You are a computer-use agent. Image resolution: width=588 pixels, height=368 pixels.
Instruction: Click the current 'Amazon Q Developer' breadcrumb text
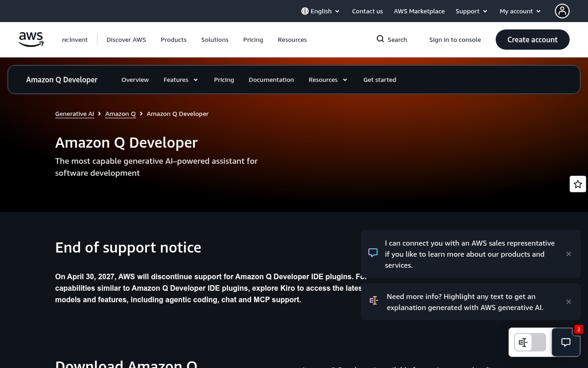coord(178,114)
